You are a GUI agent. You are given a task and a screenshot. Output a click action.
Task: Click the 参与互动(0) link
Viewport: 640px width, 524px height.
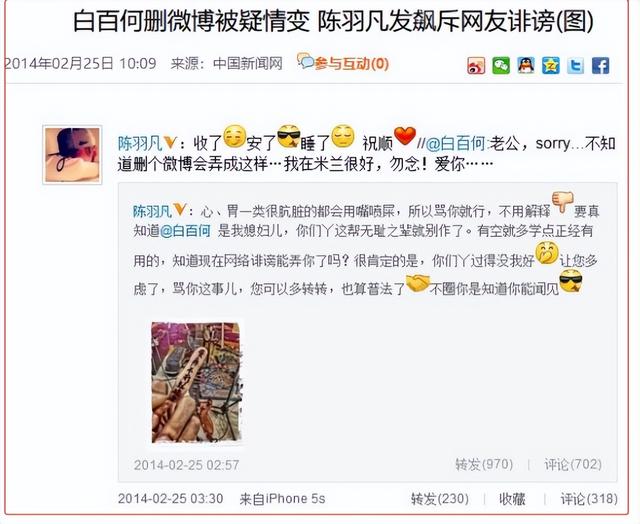351,64
